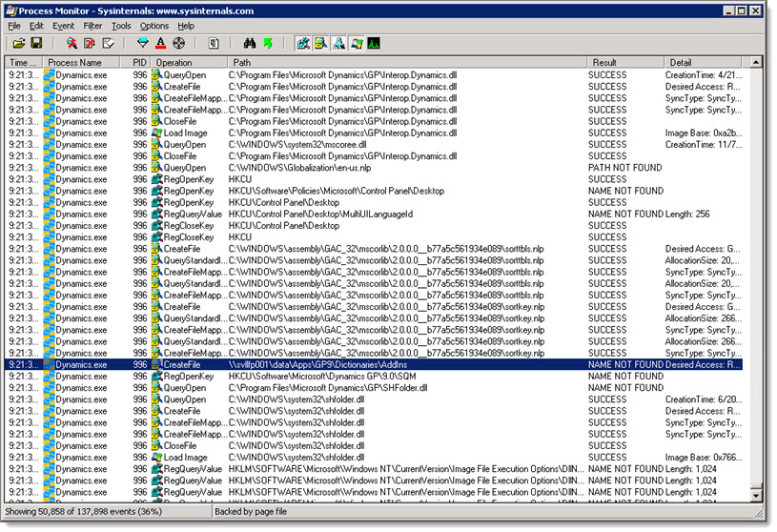Click RegOpenKey icon on Dynamics GP\9.0\SQM row

click(156, 377)
